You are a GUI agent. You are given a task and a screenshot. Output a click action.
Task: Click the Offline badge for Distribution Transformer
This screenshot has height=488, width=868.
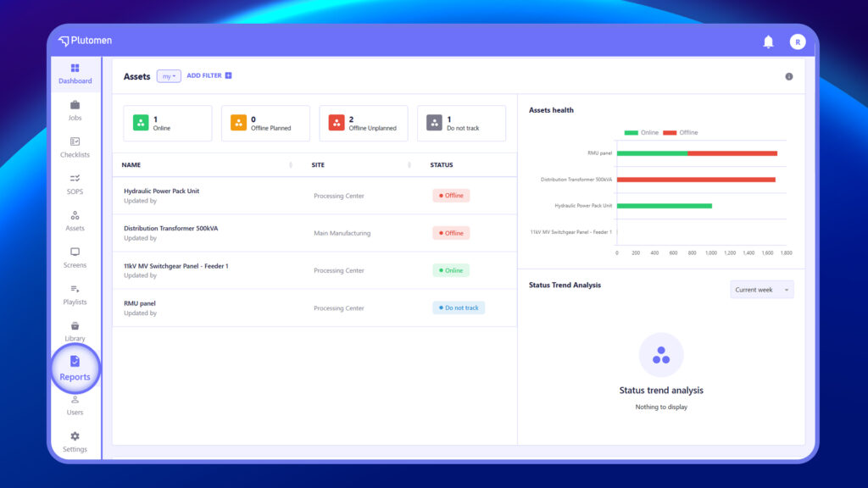pyautogui.click(x=451, y=233)
